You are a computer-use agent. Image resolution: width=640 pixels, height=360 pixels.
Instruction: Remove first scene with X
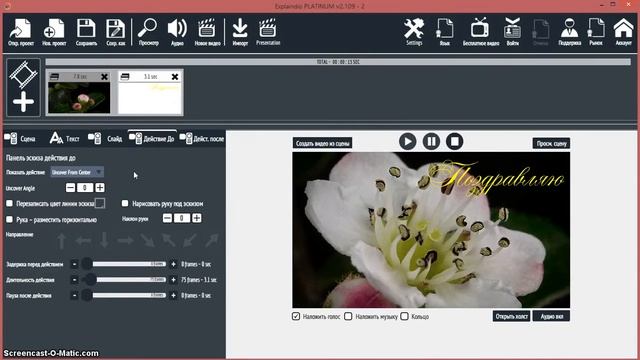104,77
